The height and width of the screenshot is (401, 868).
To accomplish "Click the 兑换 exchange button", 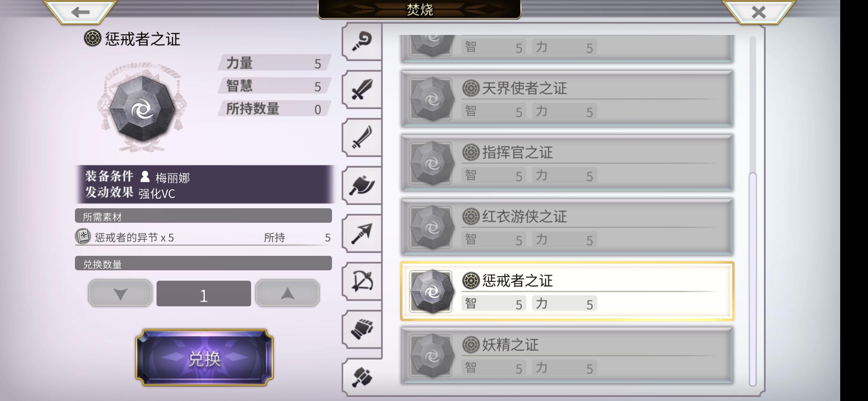I will pos(204,358).
